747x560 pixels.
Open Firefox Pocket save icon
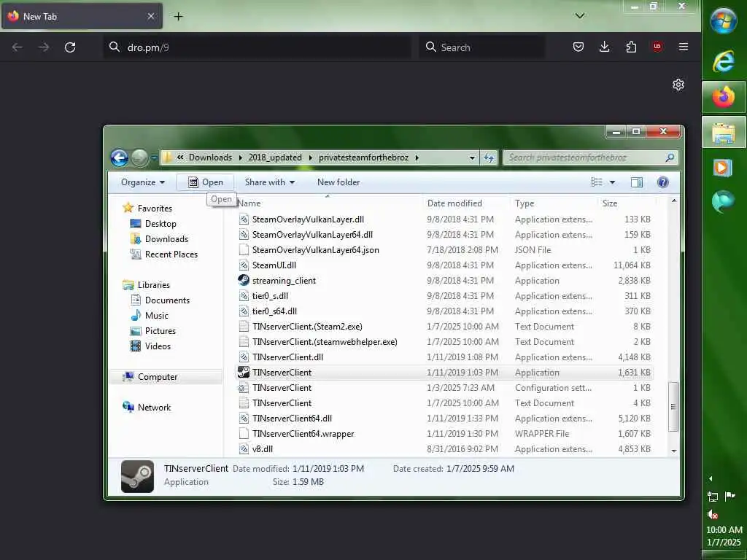578,47
